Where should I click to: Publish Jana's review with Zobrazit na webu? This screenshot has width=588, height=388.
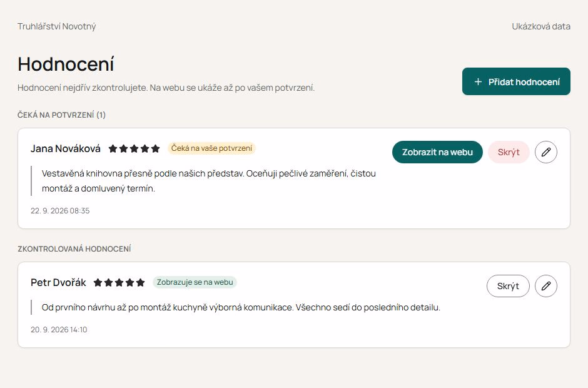[437, 152]
